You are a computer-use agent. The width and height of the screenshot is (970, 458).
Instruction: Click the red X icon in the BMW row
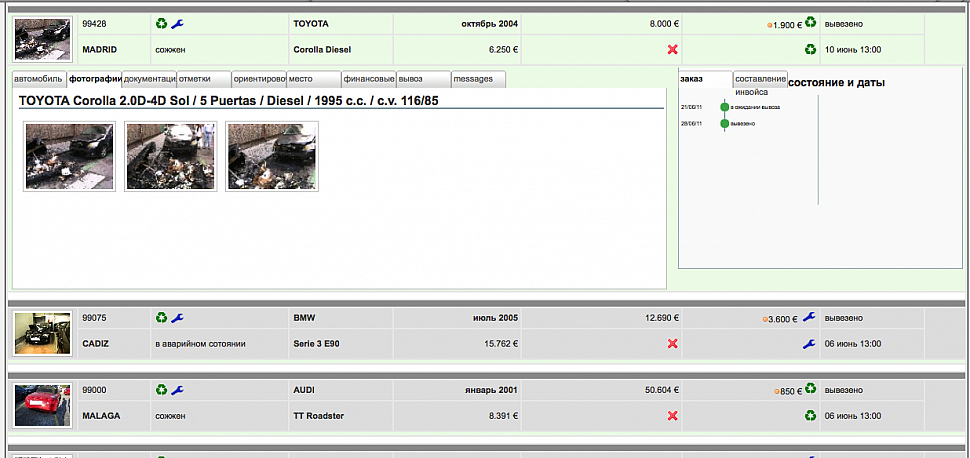click(672, 344)
